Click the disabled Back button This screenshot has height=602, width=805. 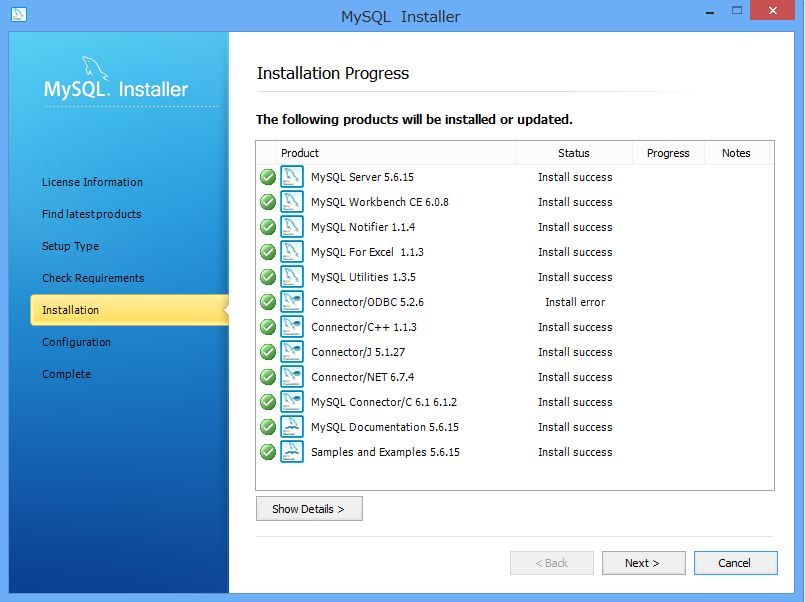(x=552, y=563)
